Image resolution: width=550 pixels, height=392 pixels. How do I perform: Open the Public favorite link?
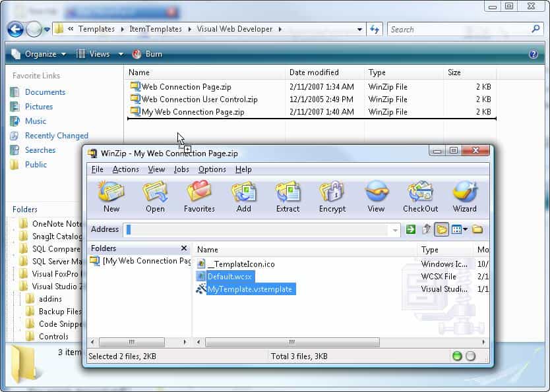[x=36, y=165]
